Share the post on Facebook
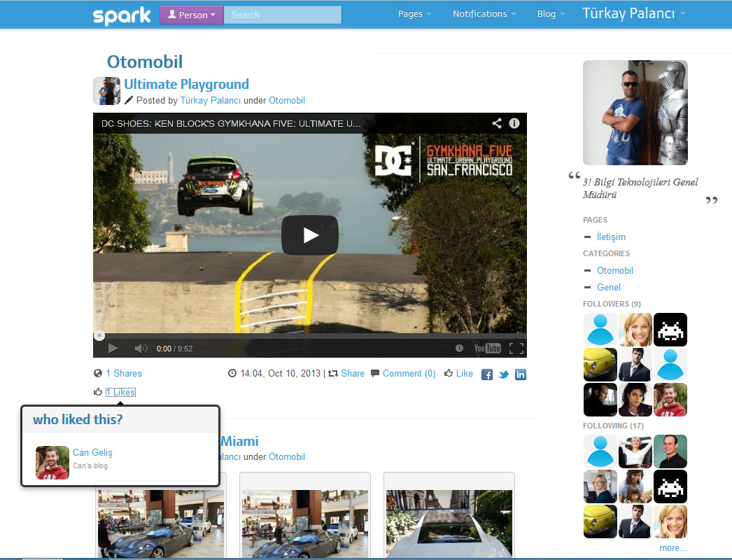This screenshot has height=560, width=732. click(x=487, y=374)
